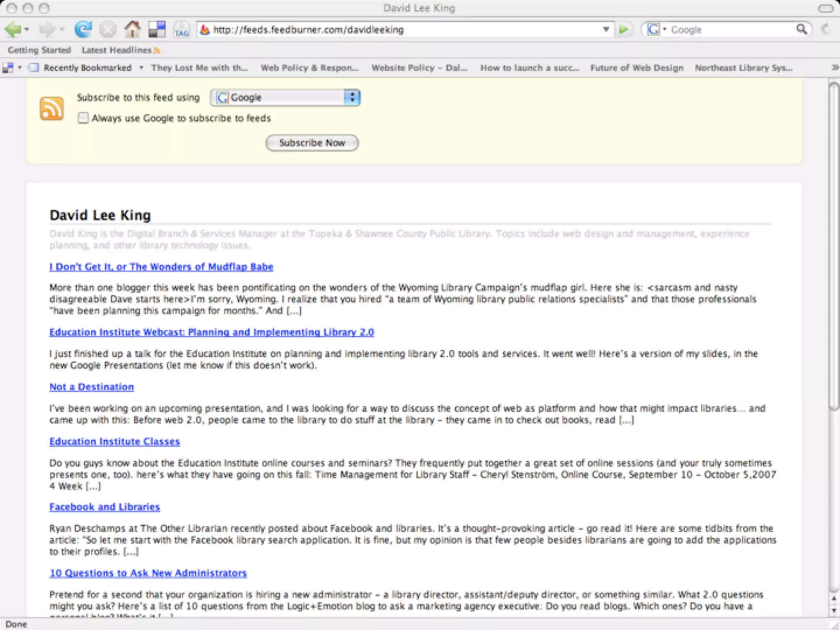Image resolution: width=840 pixels, height=630 pixels.
Task: Click the blue Reload page icon
Action: click(83, 30)
